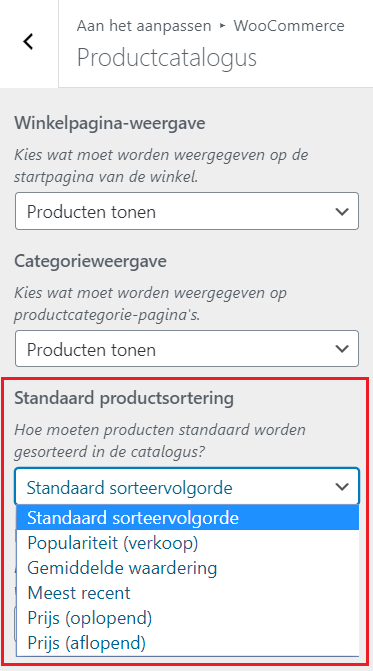Image resolution: width=373 pixels, height=671 pixels.
Task: Pick Prijs (oplopend) sorting option
Action: coord(188,618)
